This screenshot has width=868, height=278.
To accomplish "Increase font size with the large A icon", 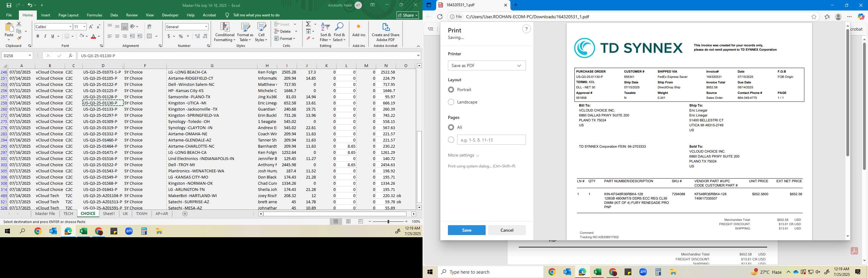I will click(91, 27).
